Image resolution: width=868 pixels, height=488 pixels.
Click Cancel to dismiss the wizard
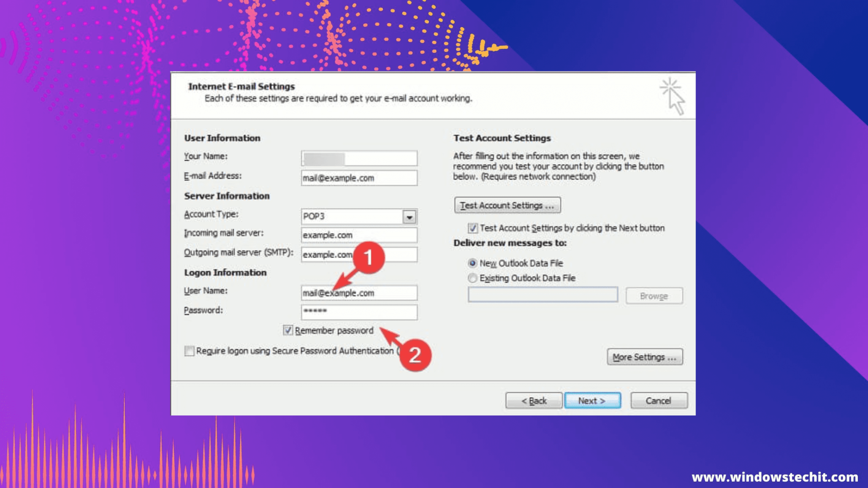[658, 400]
